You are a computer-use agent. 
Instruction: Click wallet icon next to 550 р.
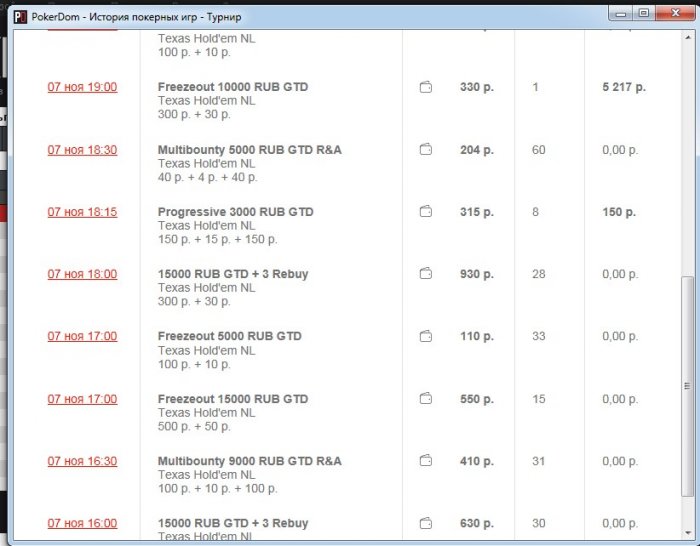click(426, 398)
